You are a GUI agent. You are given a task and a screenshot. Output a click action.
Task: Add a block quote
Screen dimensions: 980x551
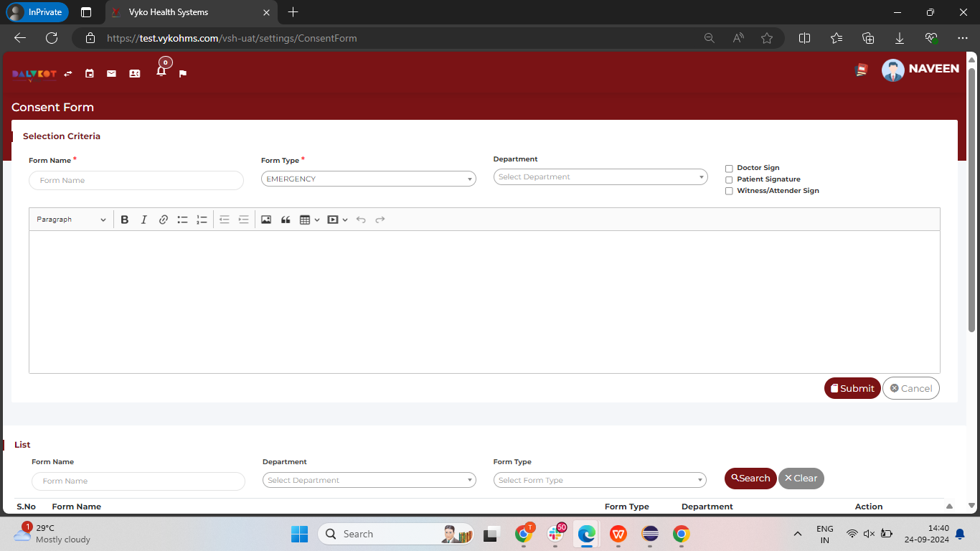click(286, 220)
